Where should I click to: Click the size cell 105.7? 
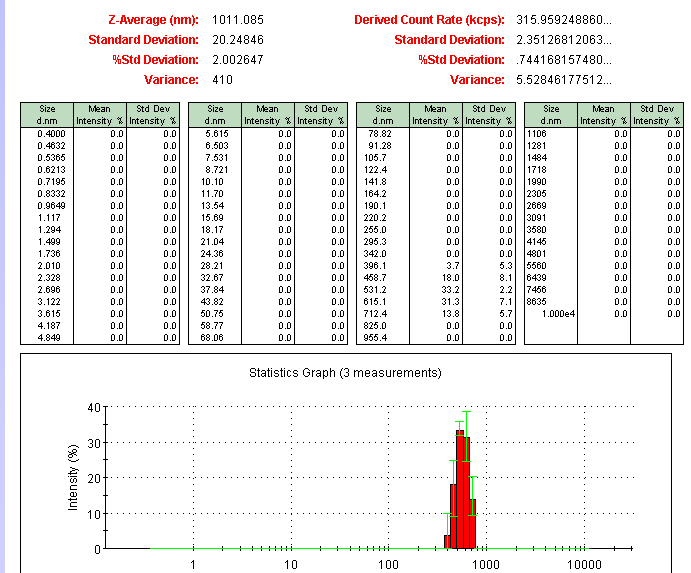pos(375,158)
